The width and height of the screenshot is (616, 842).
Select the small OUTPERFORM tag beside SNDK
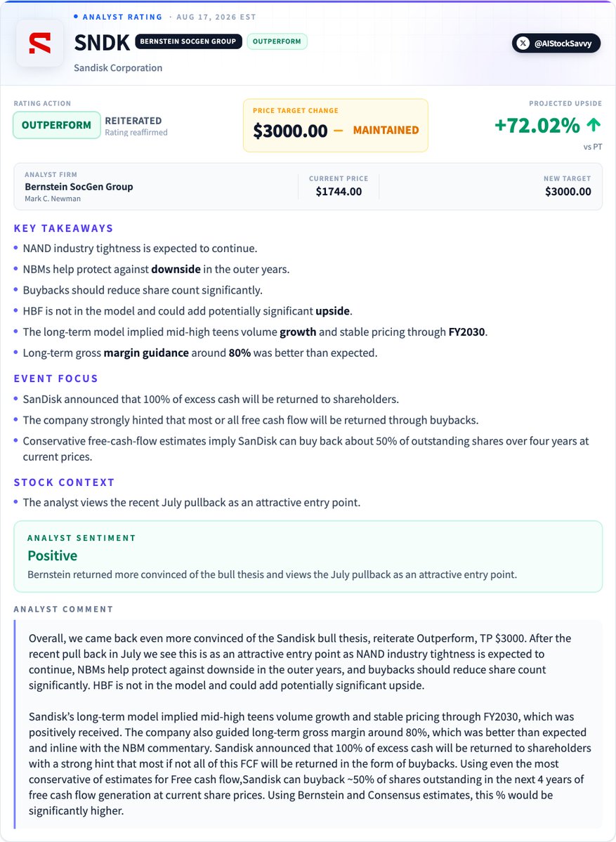point(277,41)
